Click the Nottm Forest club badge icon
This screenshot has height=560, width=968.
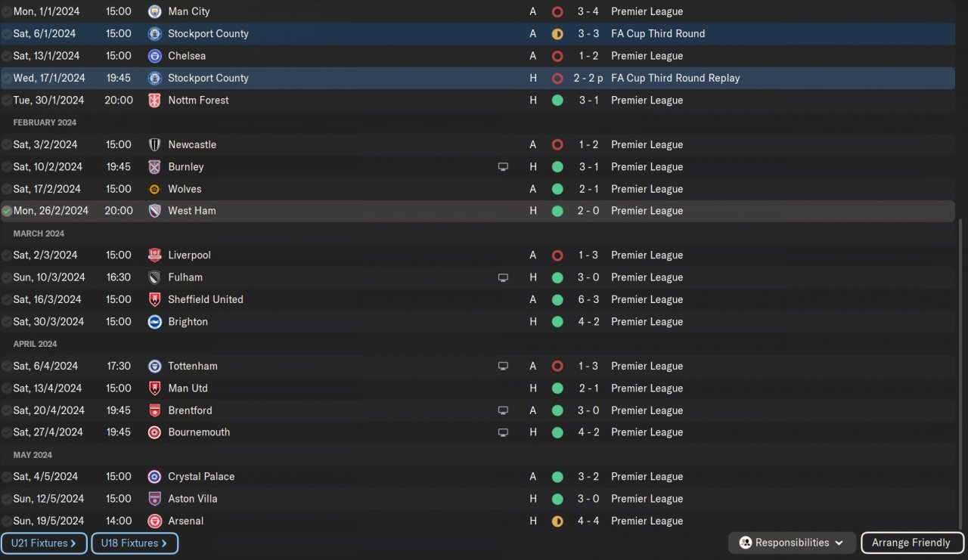coord(154,101)
